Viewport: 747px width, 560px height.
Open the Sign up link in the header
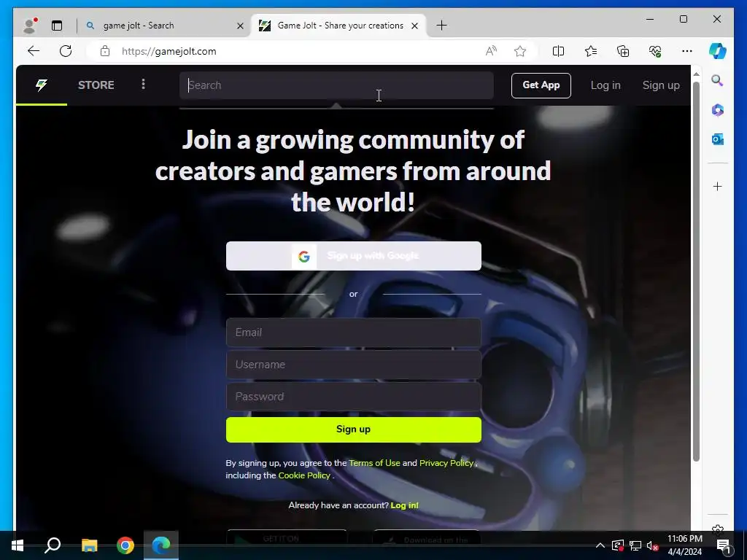[661, 85]
